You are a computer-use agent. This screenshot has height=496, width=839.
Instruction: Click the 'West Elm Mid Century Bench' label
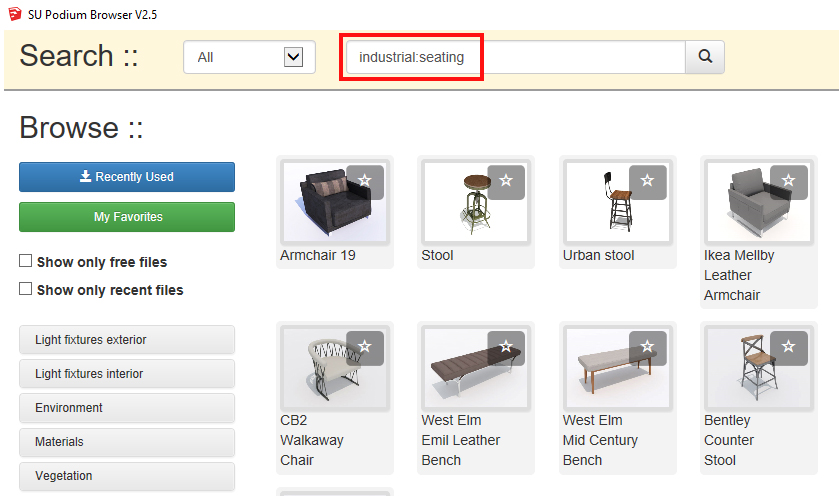pos(600,440)
